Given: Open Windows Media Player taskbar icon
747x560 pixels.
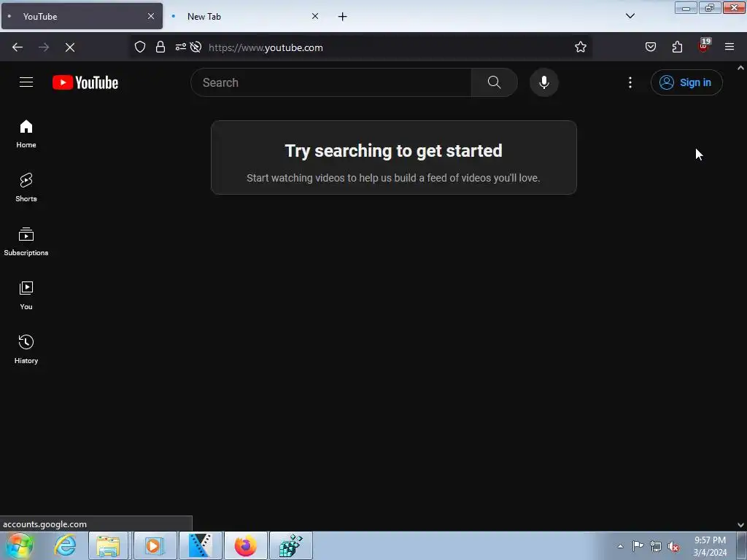Looking at the screenshot, I should tap(154, 545).
